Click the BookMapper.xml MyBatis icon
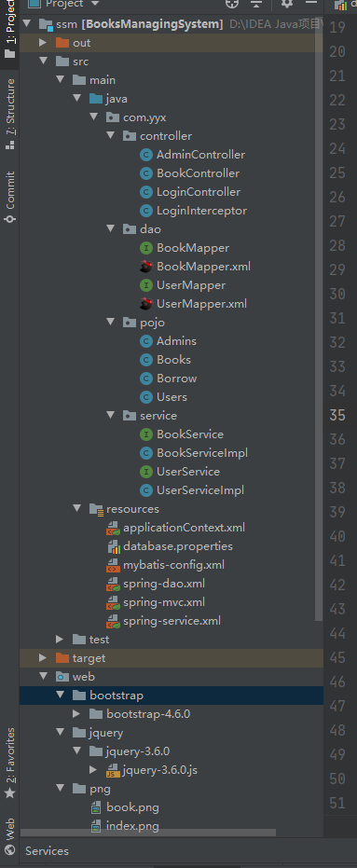 coord(146,267)
